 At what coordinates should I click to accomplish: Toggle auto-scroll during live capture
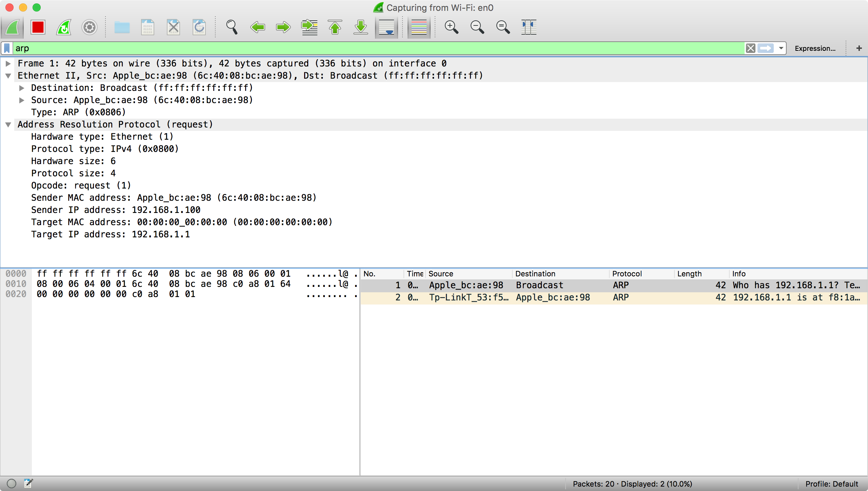[387, 27]
